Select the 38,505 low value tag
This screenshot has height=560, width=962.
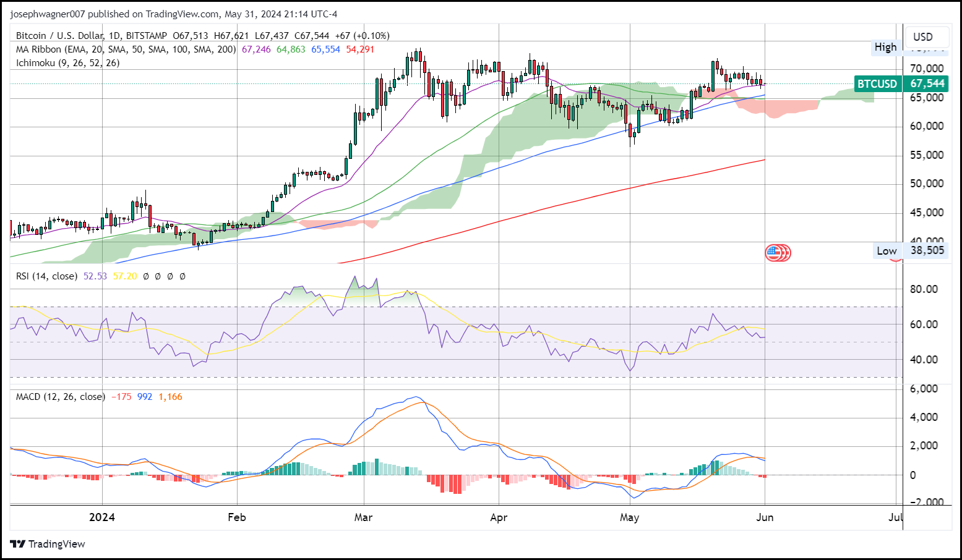(927, 251)
